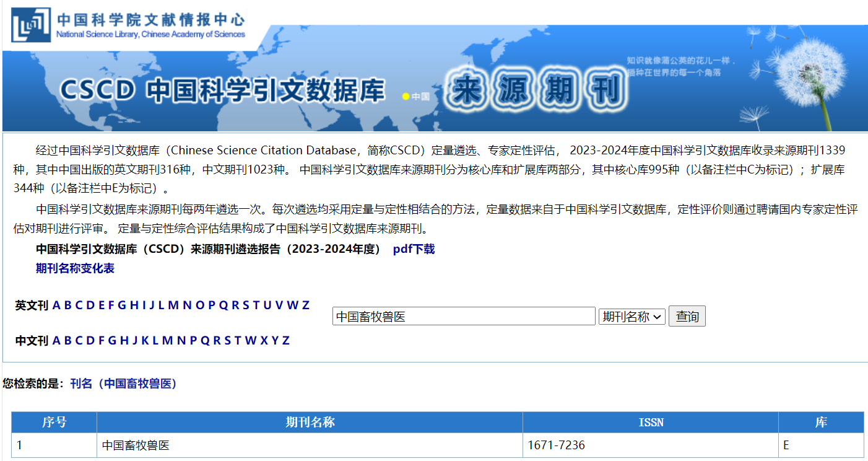This screenshot has height=461, width=868.
Task: Select letter Z in the 英文刊 row
Action: coord(305,305)
